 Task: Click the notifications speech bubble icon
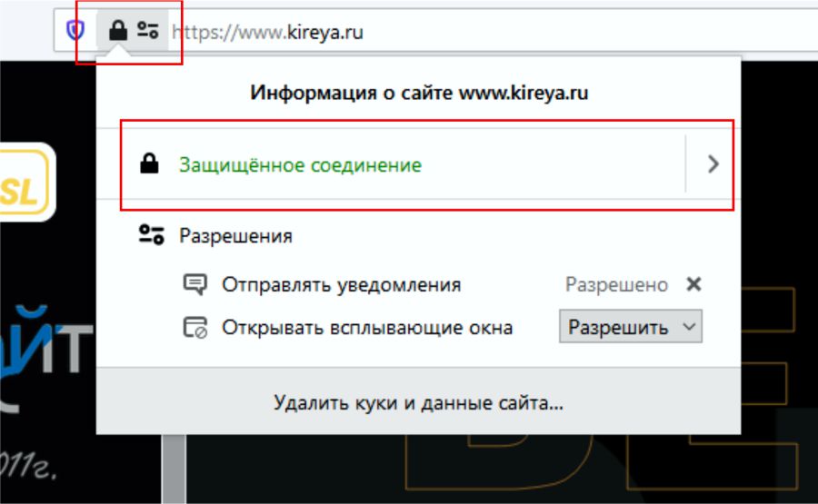(195, 284)
